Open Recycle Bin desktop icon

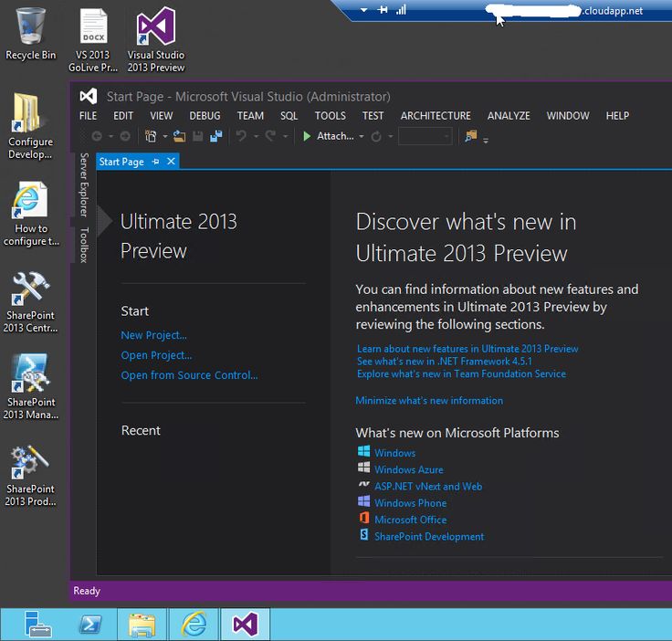coord(30,34)
